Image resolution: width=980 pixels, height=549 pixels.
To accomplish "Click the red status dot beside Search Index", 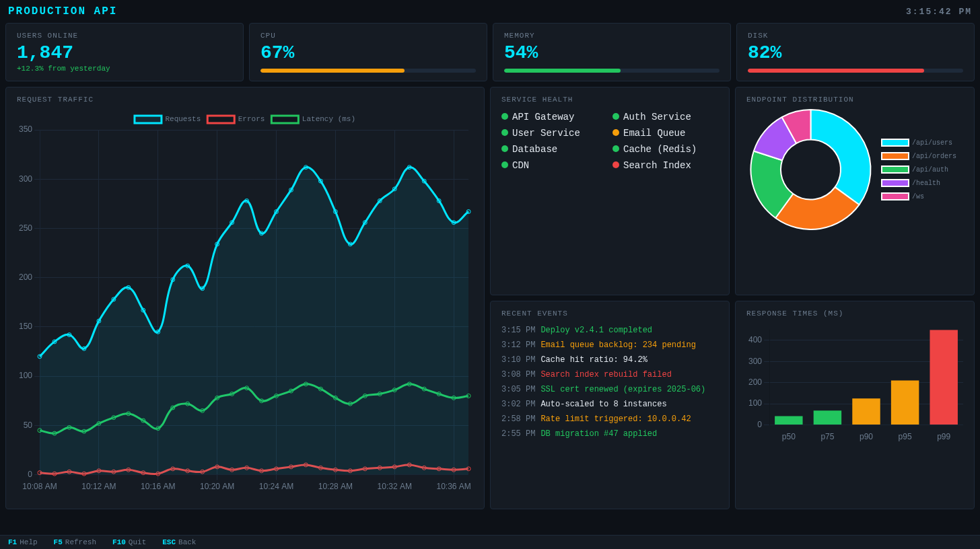I will pyautogui.click(x=616, y=165).
